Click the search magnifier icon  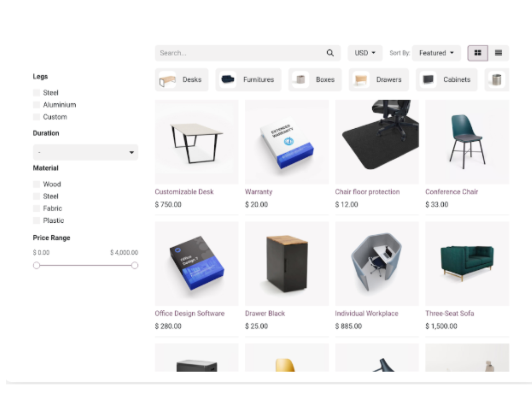330,53
